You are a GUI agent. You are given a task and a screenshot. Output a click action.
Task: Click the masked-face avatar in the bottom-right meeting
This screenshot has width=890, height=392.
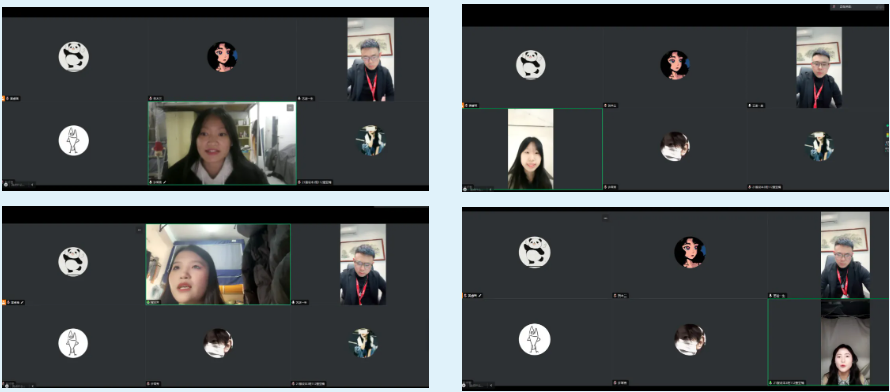pyautogui.click(x=690, y=340)
